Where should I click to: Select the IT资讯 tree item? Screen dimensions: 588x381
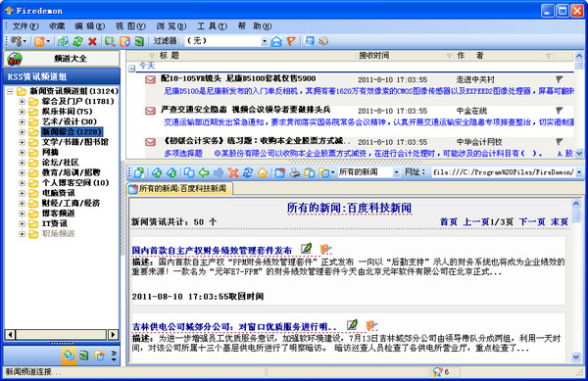(x=54, y=223)
